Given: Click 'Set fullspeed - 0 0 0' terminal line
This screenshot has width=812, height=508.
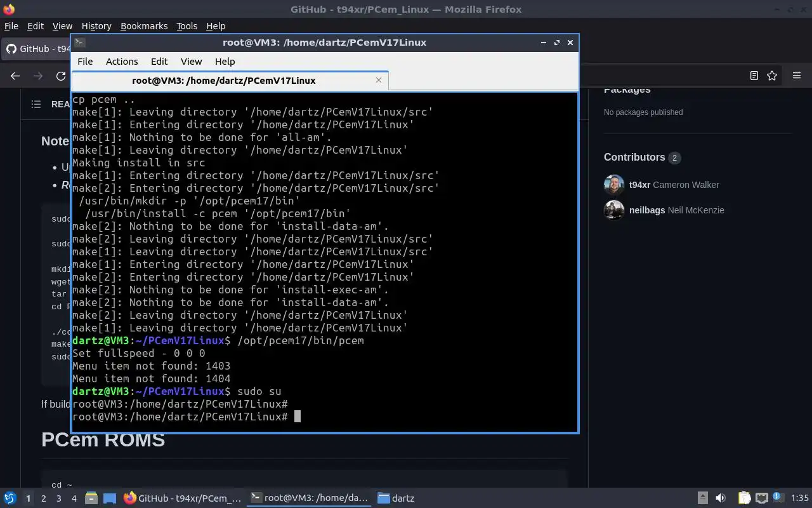Looking at the screenshot, I should click(139, 353).
